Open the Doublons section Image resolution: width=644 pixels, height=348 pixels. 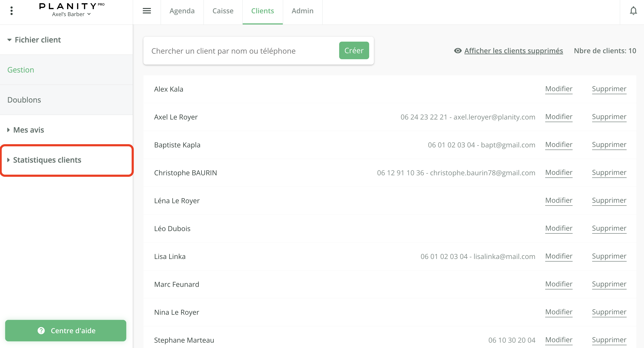pos(24,100)
